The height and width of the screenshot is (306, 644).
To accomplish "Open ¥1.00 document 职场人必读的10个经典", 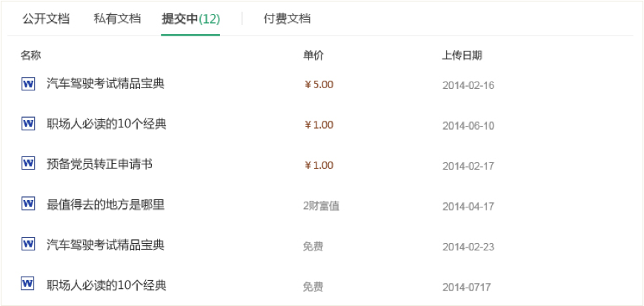I will click(x=107, y=124).
